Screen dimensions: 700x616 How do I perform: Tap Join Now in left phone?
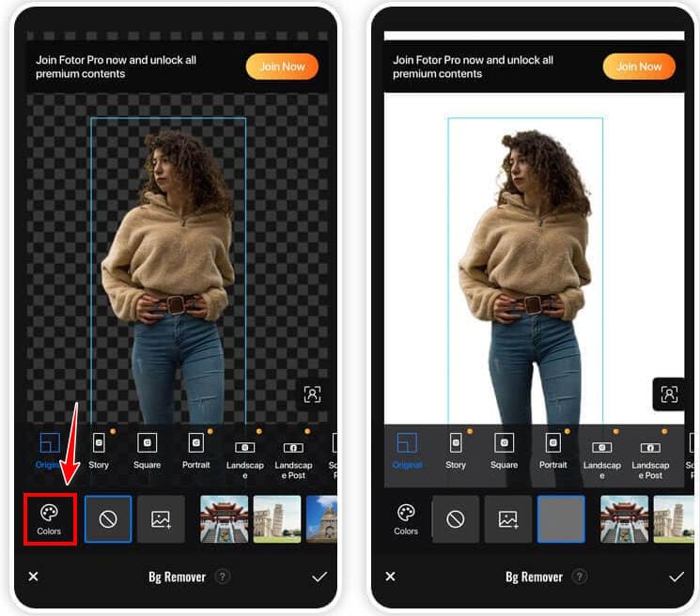click(282, 67)
